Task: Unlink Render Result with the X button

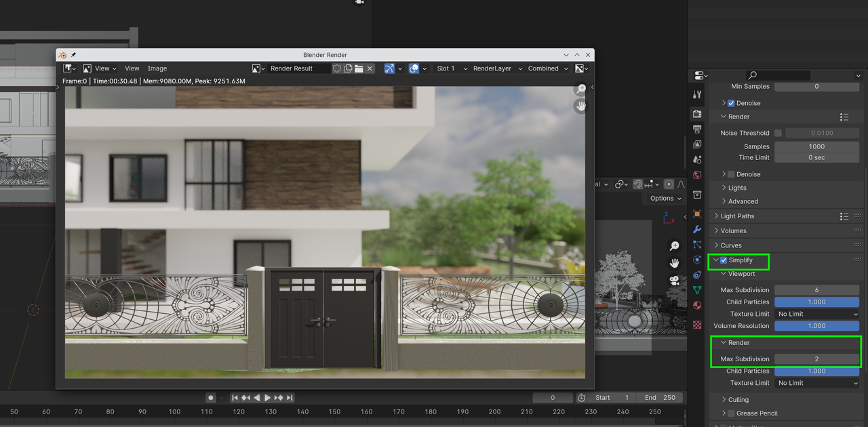Action: pos(370,68)
